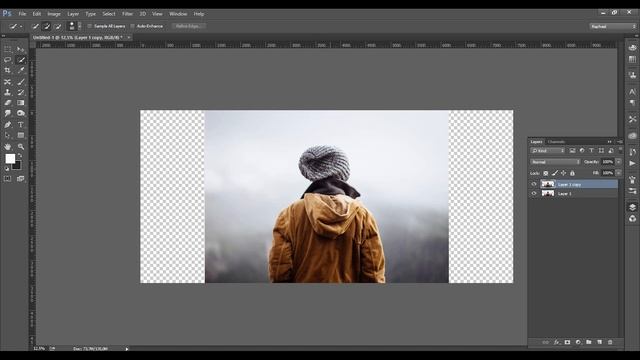
Task: Select the Move tool
Action: [x=21, y=49]
